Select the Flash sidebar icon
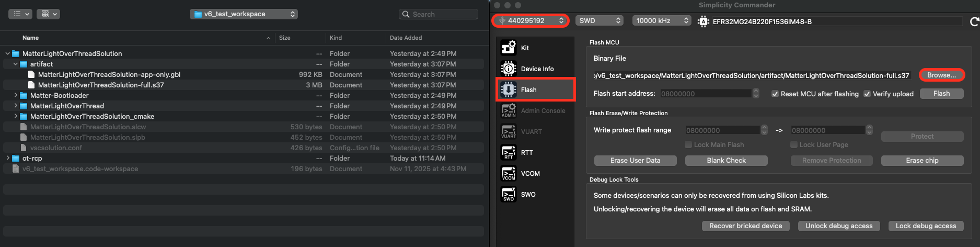The width and height of the screenshot is (980, 247). (x=509, y=89)
